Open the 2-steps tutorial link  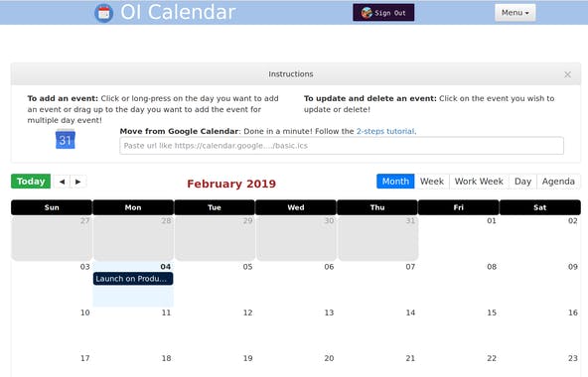pos(385,131)
